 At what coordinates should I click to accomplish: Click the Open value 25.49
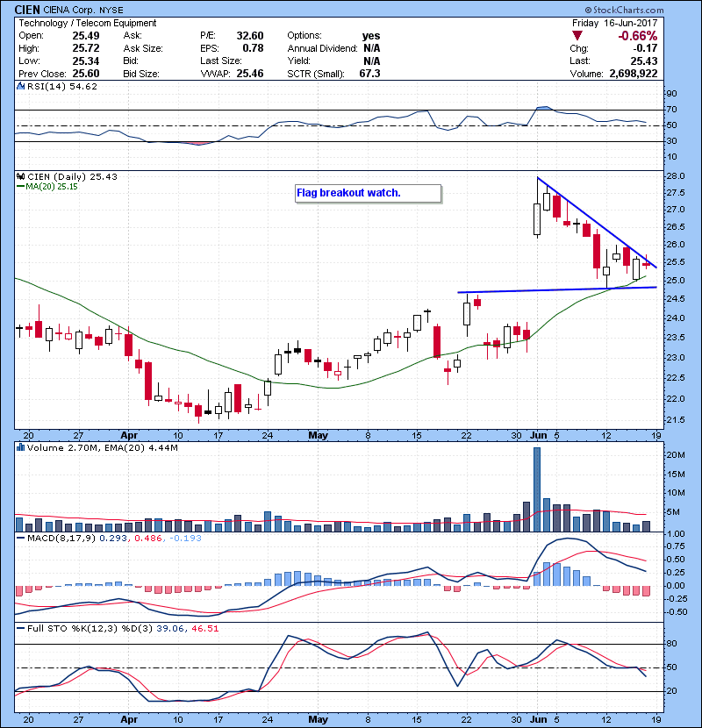[x=85, y=36]
